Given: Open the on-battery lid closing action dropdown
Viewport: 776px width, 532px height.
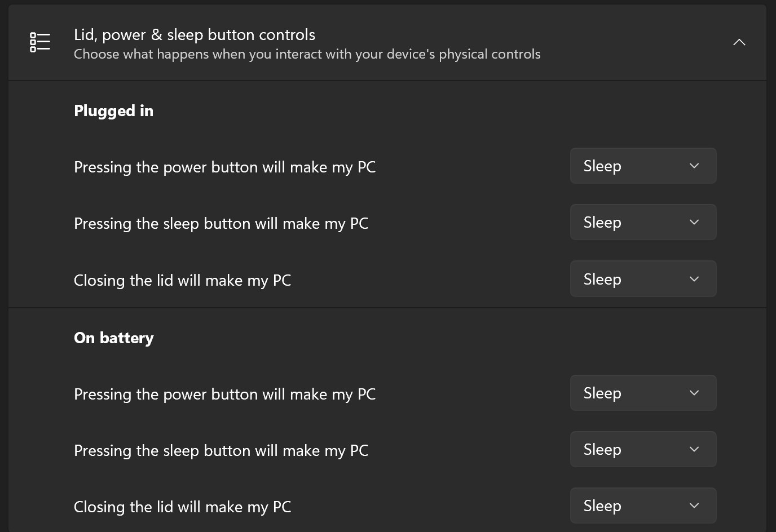Looking at the screenshot, I should [x=643, y=506].
